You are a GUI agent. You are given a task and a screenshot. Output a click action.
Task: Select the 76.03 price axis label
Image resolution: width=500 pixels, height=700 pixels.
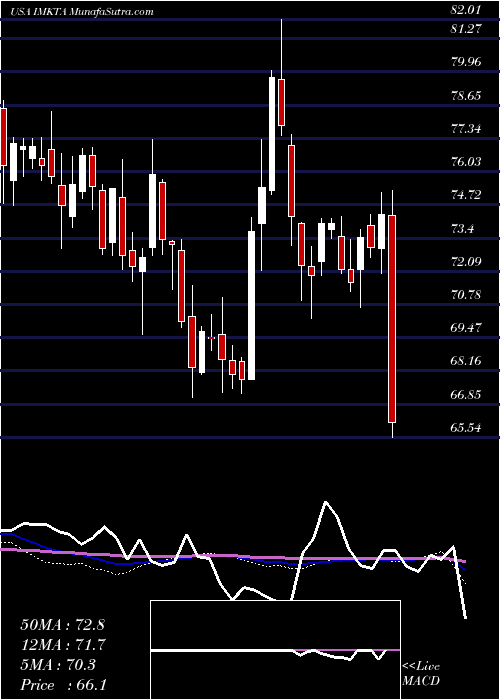point(467,161)
